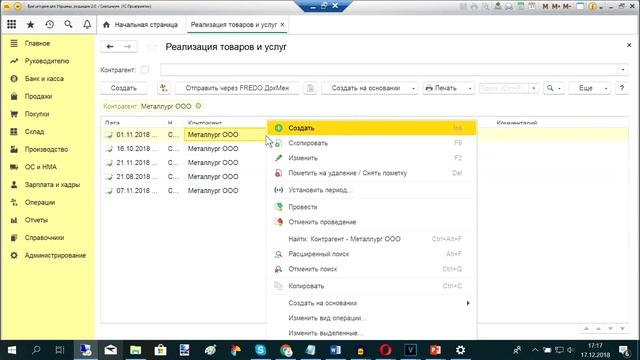Screen dimensions: 640x360
Task: Click the search magnifier in top panel
Action: (68, 24)
